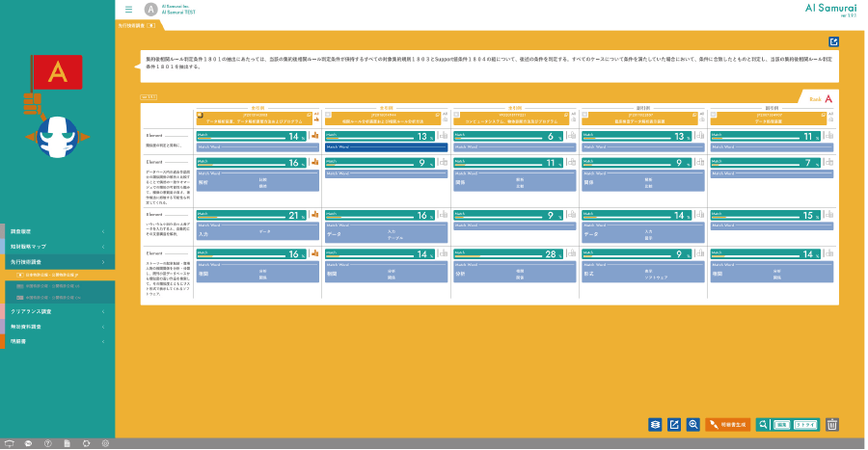Check the checkbox on first cited document

click(200, 114)
